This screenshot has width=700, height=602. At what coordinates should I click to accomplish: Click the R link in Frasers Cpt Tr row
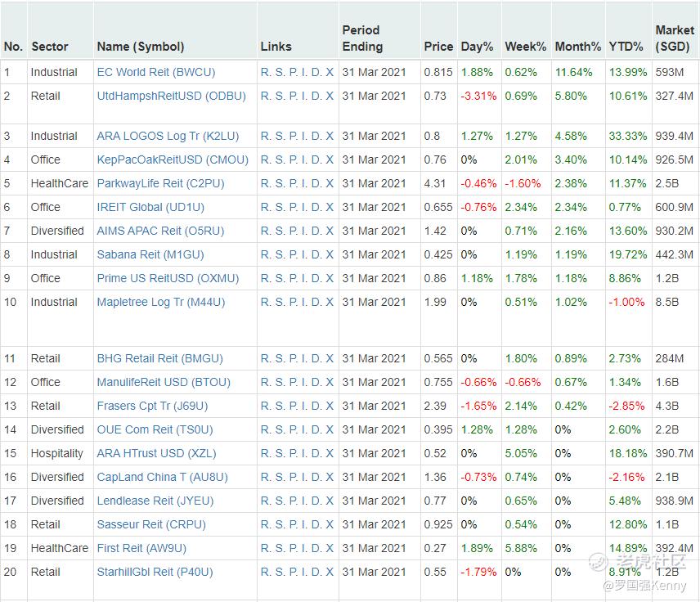[x=266, y=406]
